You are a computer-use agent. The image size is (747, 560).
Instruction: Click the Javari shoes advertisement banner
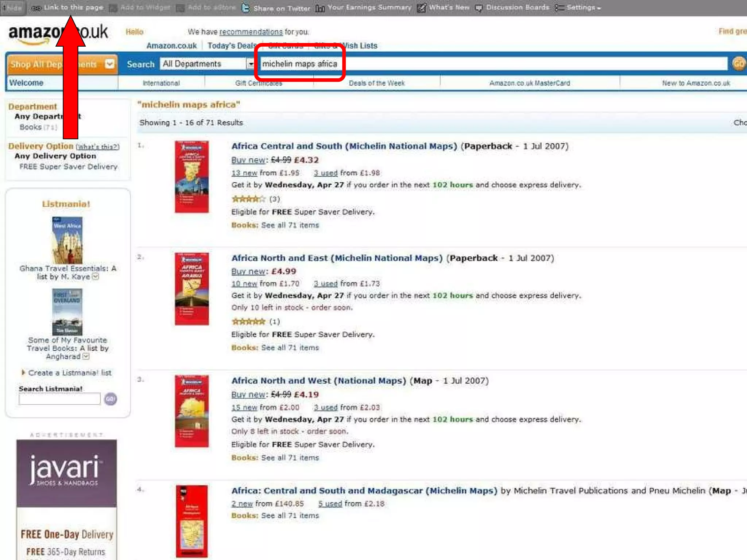coord(67,499)
